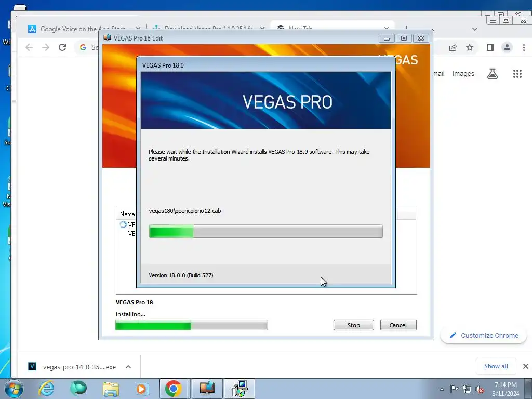
Task: Open Chrome three-dot menu
Action: tap(524, 47)
